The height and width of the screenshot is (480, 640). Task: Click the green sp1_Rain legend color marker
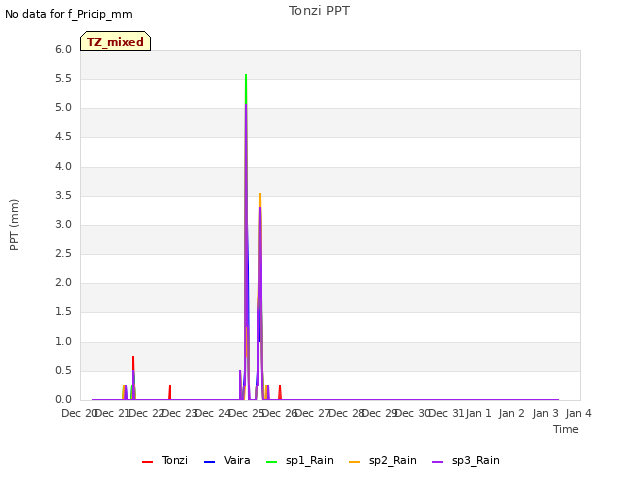click(x=271, y=462)
